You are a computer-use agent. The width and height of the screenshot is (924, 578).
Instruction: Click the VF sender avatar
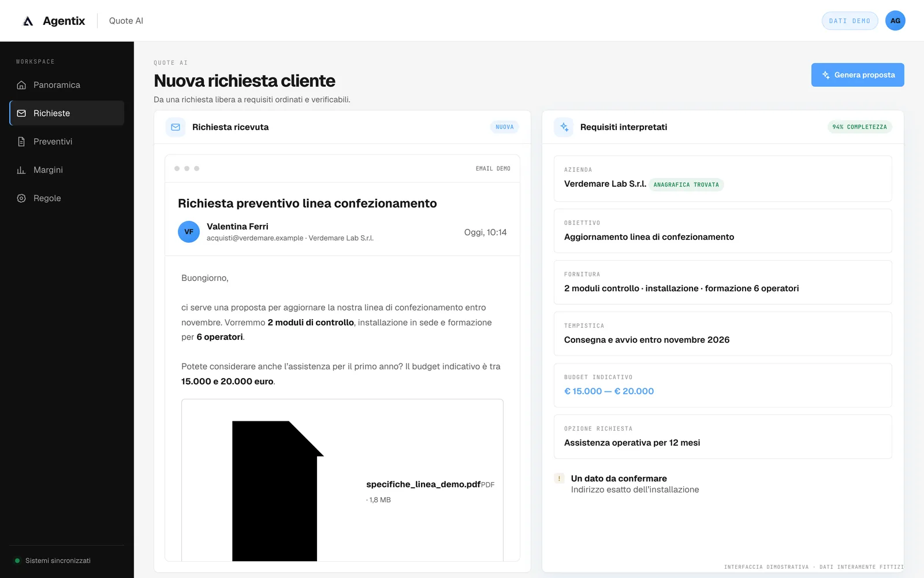(189, 232)
